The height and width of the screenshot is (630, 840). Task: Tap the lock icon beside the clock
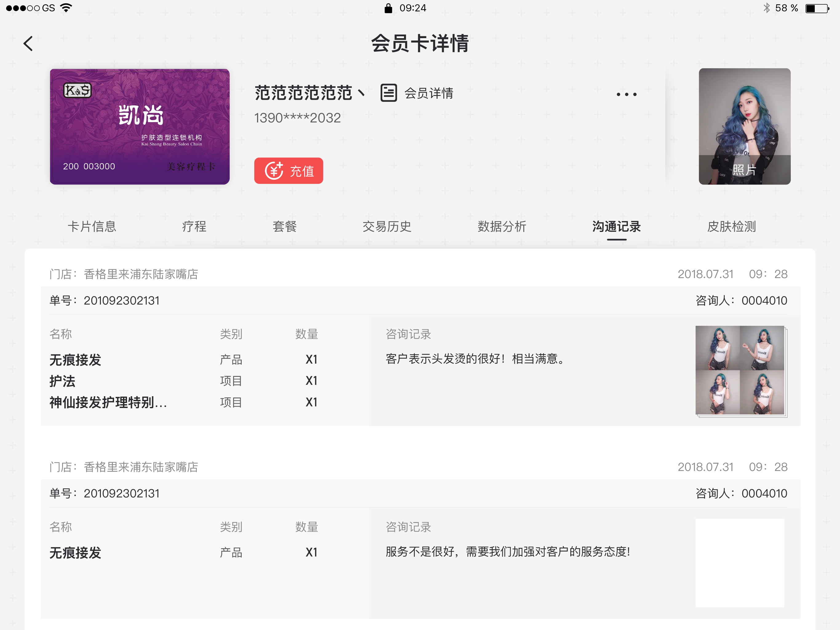(388, 8)
